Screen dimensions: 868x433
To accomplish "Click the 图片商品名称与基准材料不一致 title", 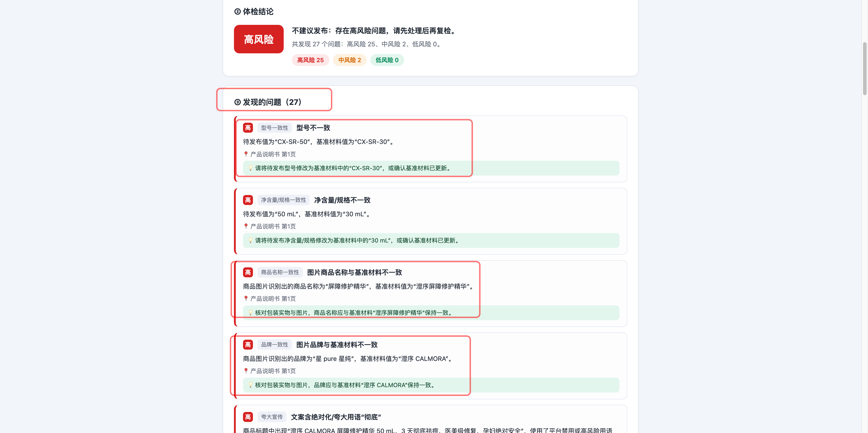I will click(x=354, y=272).
